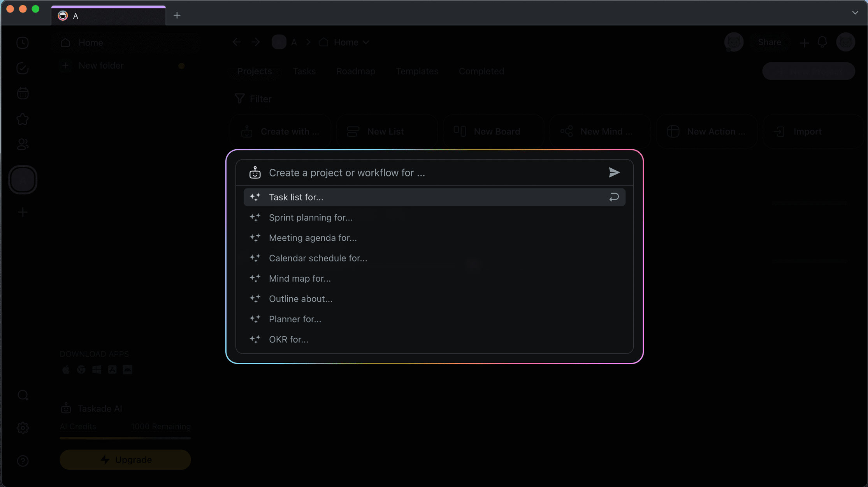Image resolution: width=868 pixels, height=487 pixels.
Task: Open the calendar icon in the left sidebar
Action: 23,93
